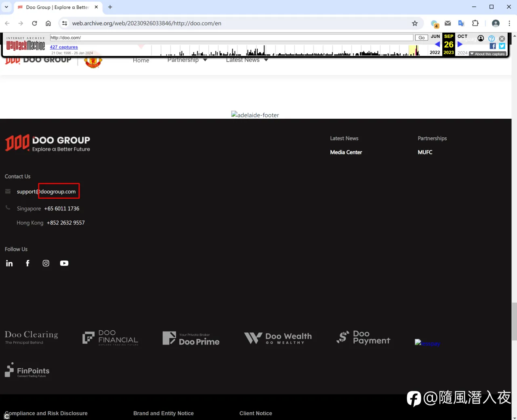Open Compliance and Risk Disclosure section

tap(46, 413)
